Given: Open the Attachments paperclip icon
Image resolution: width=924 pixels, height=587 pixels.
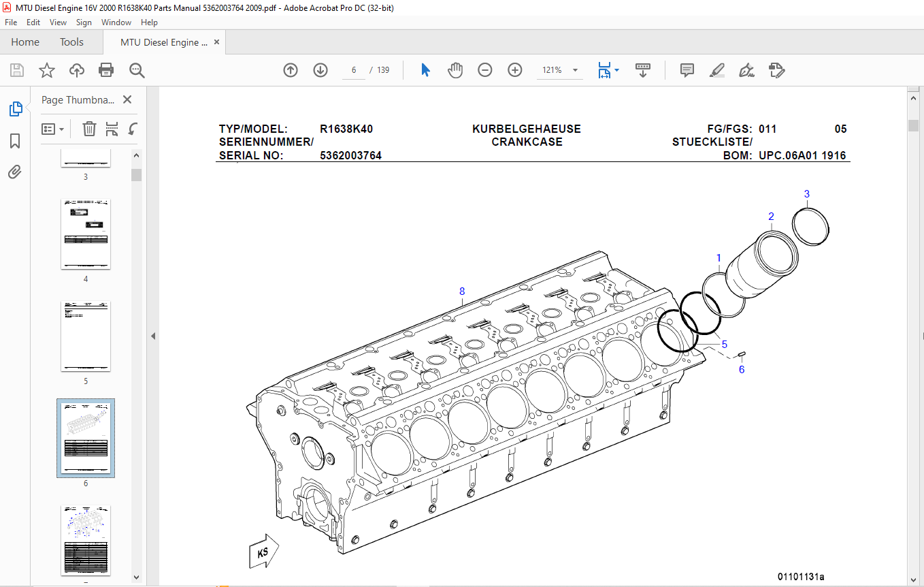Looking at the screenshot, I should tap(15, 172).
